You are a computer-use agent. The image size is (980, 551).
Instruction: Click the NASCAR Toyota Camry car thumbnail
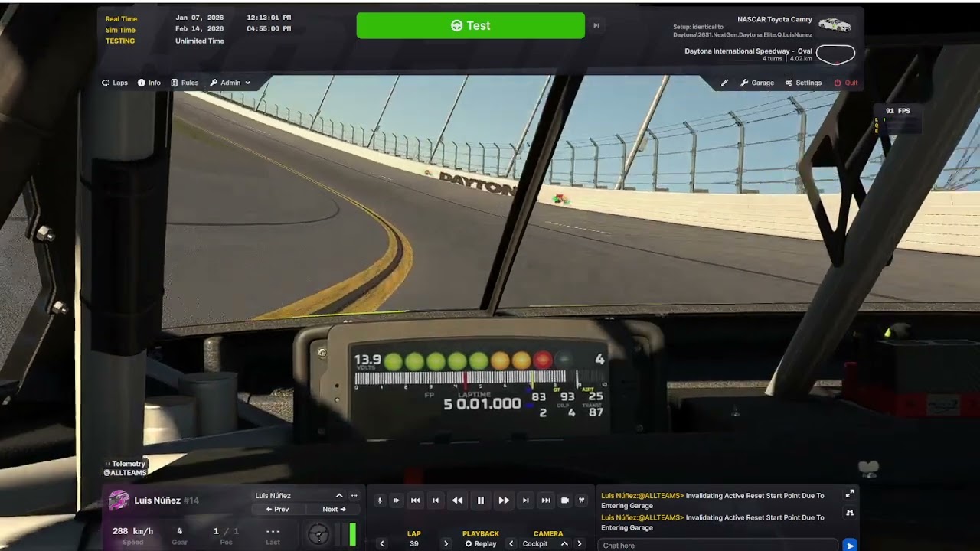coord(834,24)
